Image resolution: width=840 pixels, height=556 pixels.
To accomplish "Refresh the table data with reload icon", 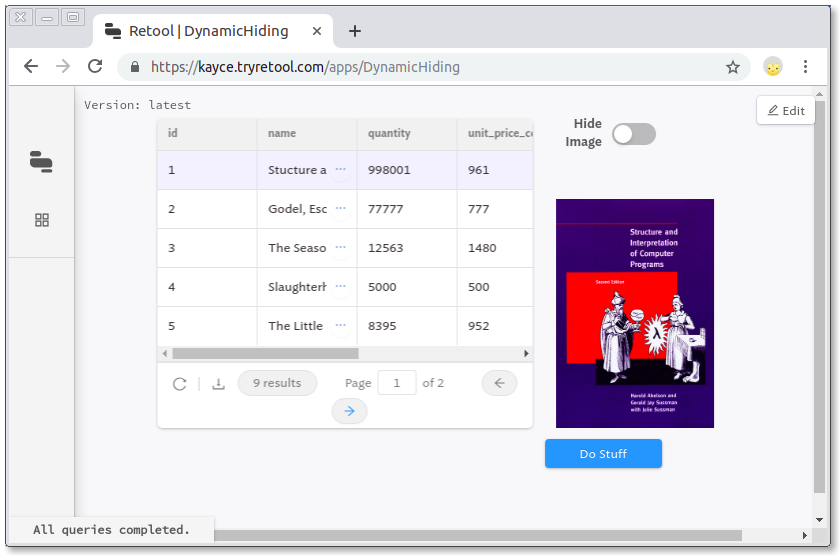I will click(179, 384).
